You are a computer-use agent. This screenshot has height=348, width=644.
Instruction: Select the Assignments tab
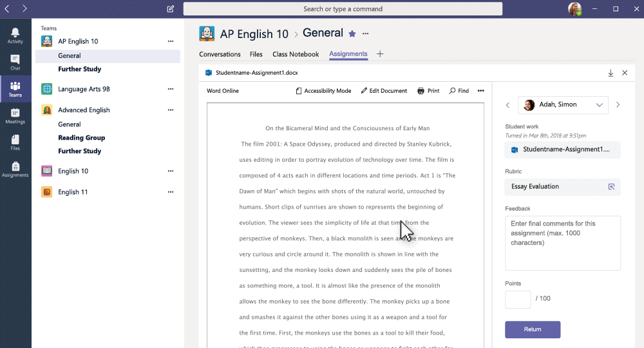click(x=348, y=54)
